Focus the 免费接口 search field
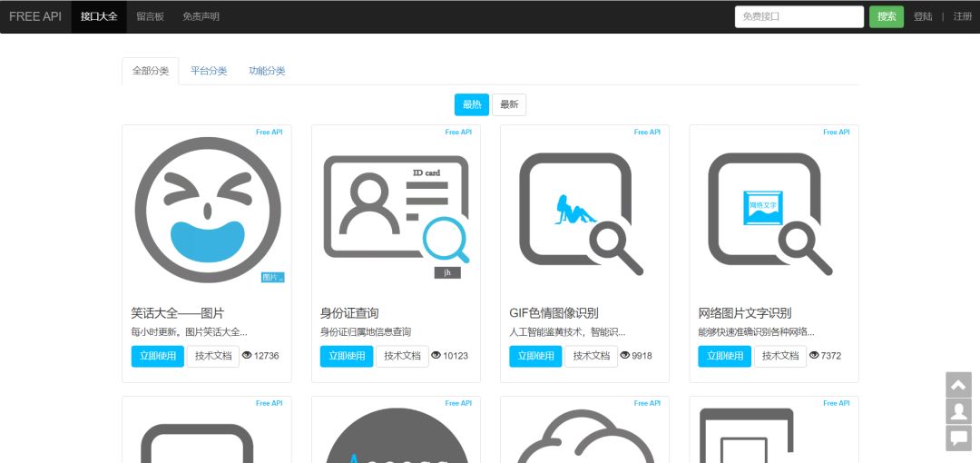Image resolution: width=980 pixels, height=463 pixels. [x=799, y=17]
